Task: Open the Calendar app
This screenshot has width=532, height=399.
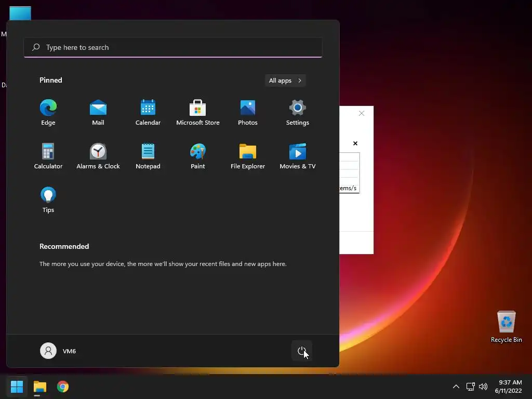Action: point(148,113)
